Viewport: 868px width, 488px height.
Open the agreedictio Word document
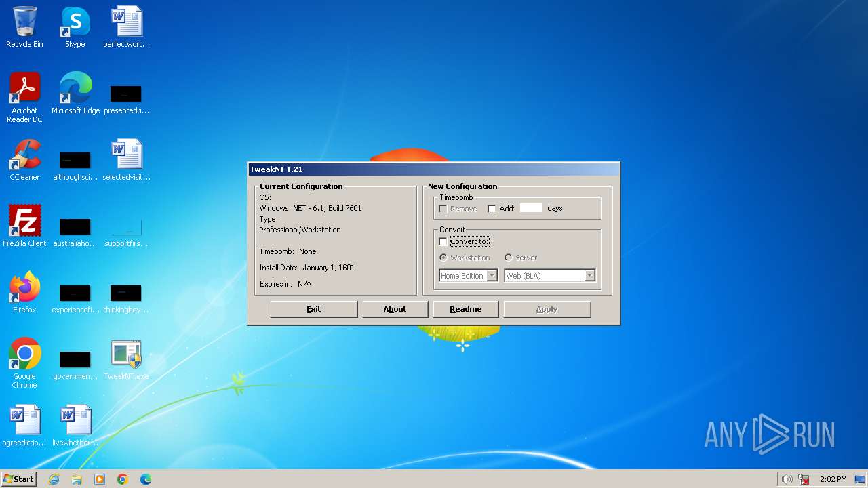click(24, 426)
